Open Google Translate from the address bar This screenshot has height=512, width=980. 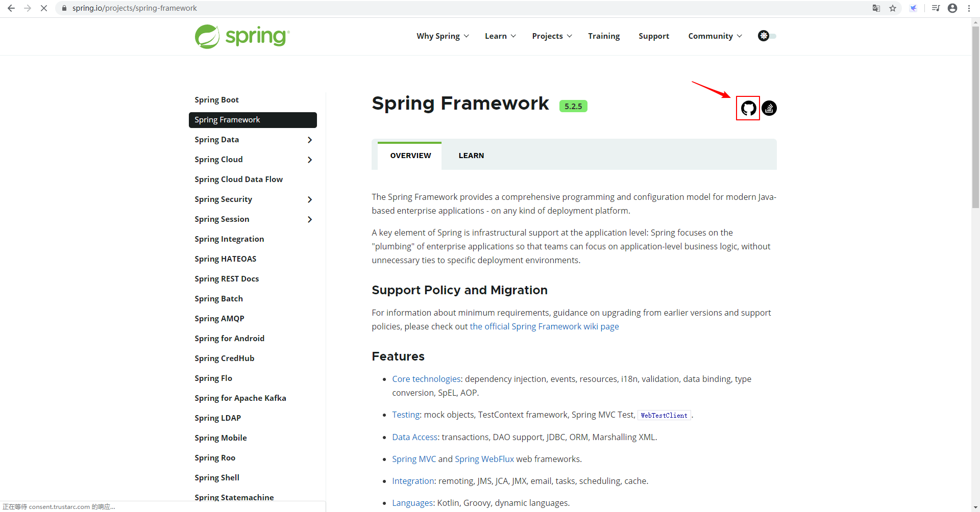[x=876, y=8]
